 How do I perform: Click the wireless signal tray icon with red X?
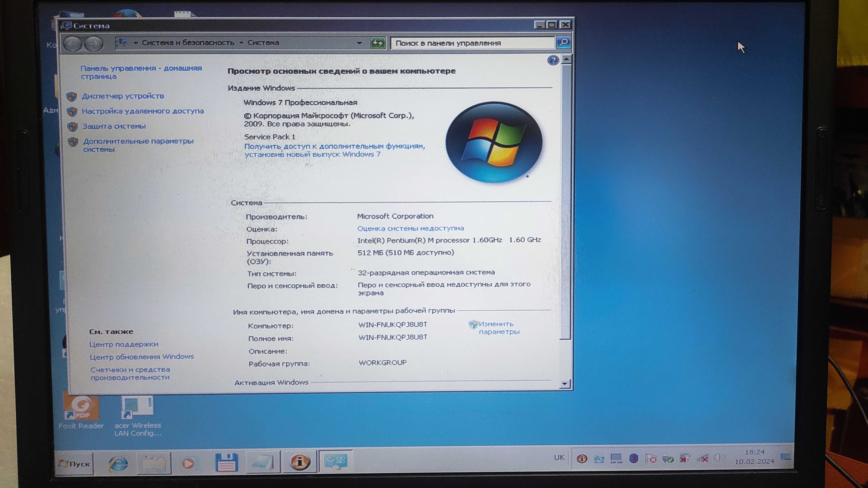coord(702,458)
